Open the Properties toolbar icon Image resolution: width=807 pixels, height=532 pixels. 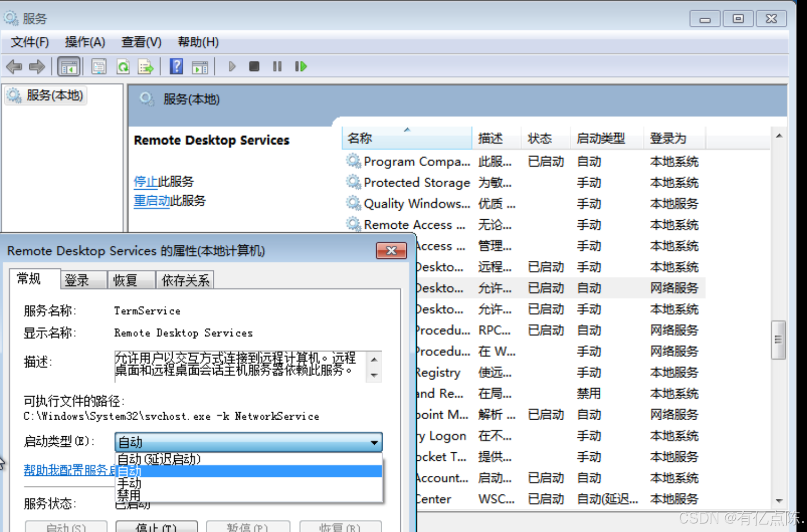point(99,66)
